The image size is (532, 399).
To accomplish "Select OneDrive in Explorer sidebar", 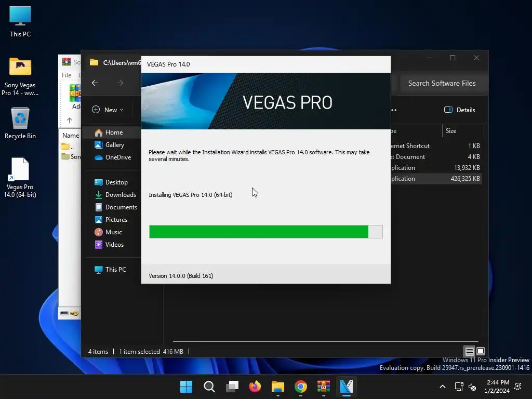I will (x=113, y=157).
